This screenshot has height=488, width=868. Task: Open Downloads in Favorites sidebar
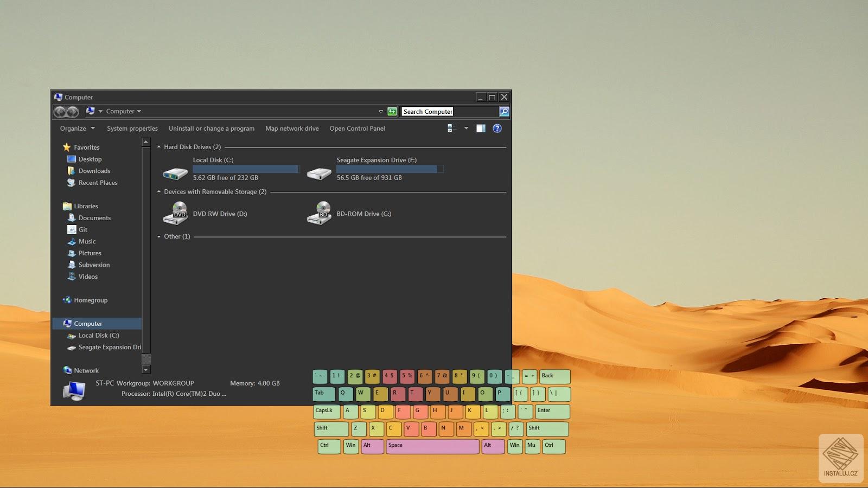click(x=94, y=171)
